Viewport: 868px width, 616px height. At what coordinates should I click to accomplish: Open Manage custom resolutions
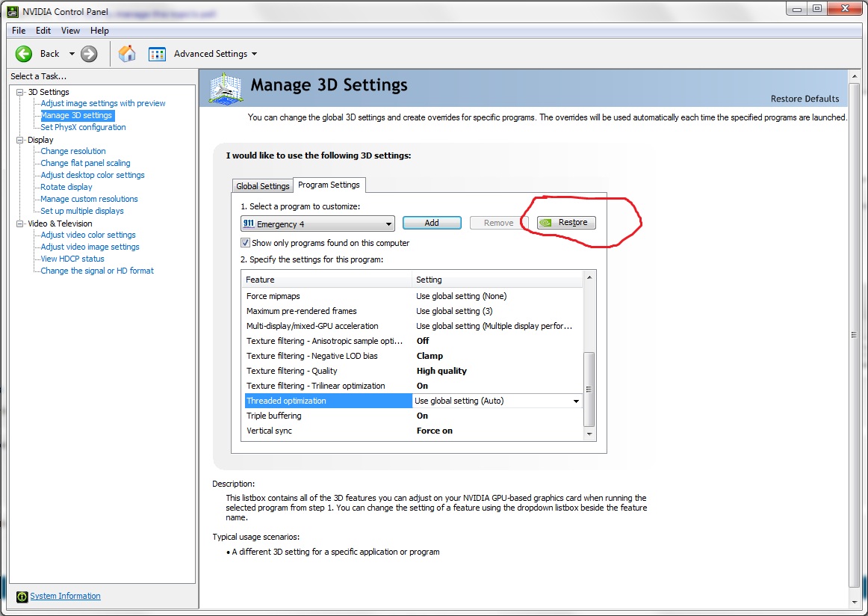point(89,199)
